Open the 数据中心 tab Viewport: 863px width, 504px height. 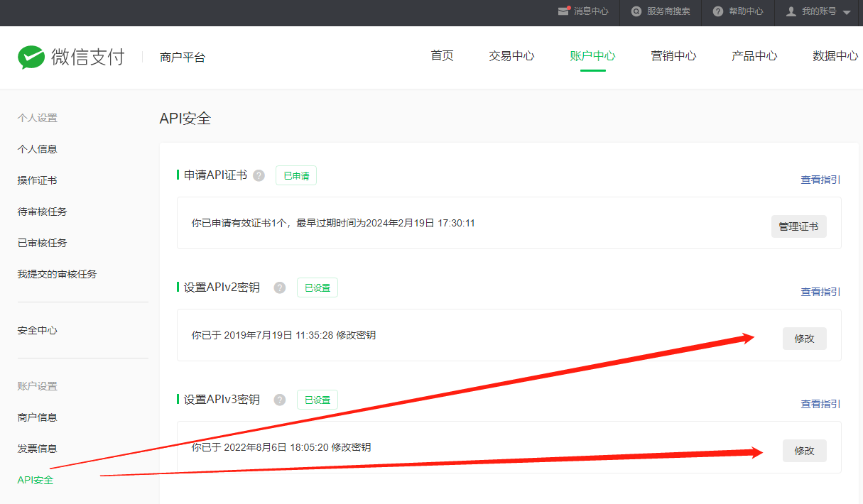click(835, 56)
